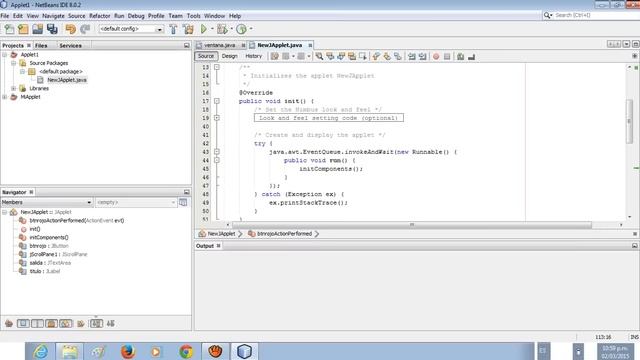Click the red Start Macro Recording icon

[x=436, y=56]
